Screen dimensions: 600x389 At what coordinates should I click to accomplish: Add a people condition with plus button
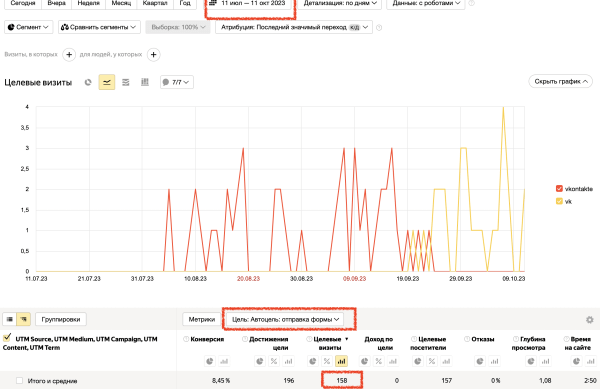click(153, 55)
